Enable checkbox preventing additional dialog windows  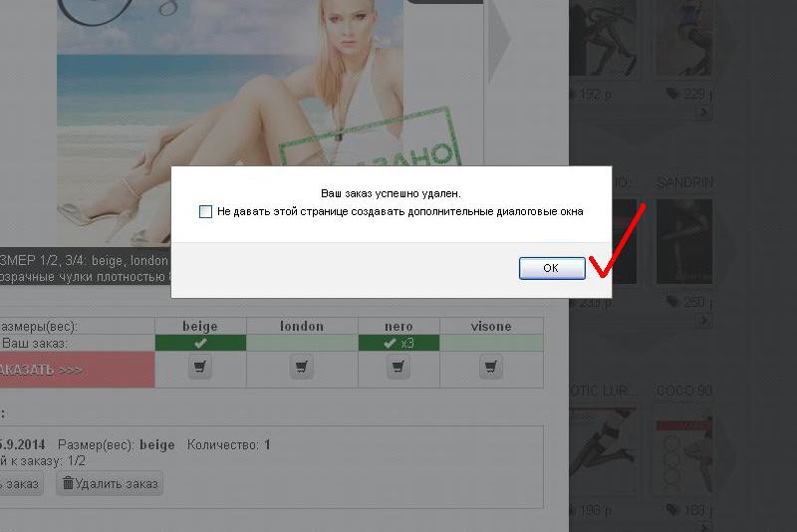[x=206, y=212]
